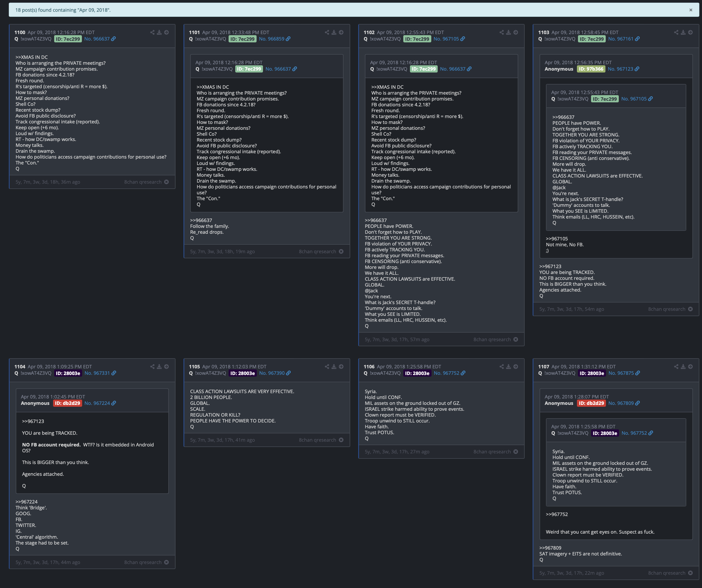Open Anonymous reply link No. 967809
The width and height of the screenshot is (702, 588).
coord(624,403)
